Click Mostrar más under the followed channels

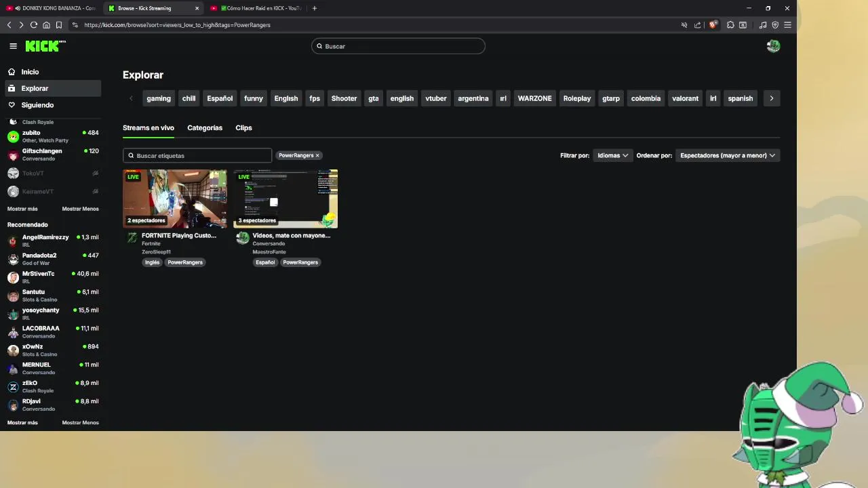(x=22, y=209)
